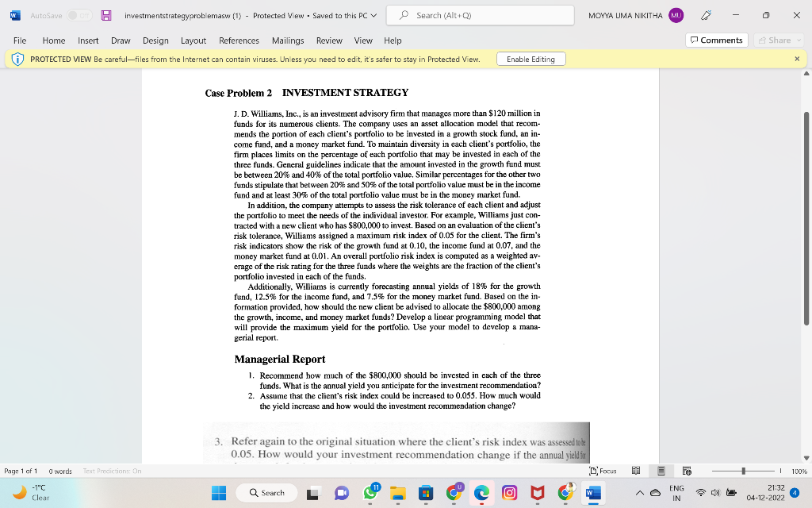The width and height of the screenshot is (812, 508).
Task: Switch to the Insert tab
Action: point(88,40)
